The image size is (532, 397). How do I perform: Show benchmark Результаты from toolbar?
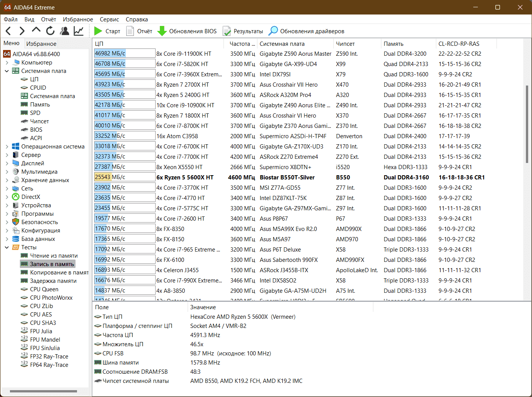[x=243, y=31]
